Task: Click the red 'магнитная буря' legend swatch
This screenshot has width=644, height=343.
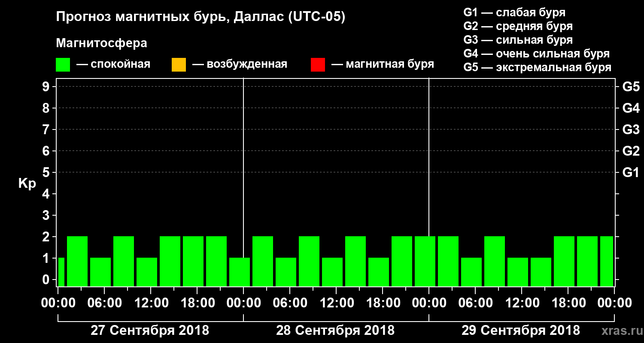Action: click(318, 65)
